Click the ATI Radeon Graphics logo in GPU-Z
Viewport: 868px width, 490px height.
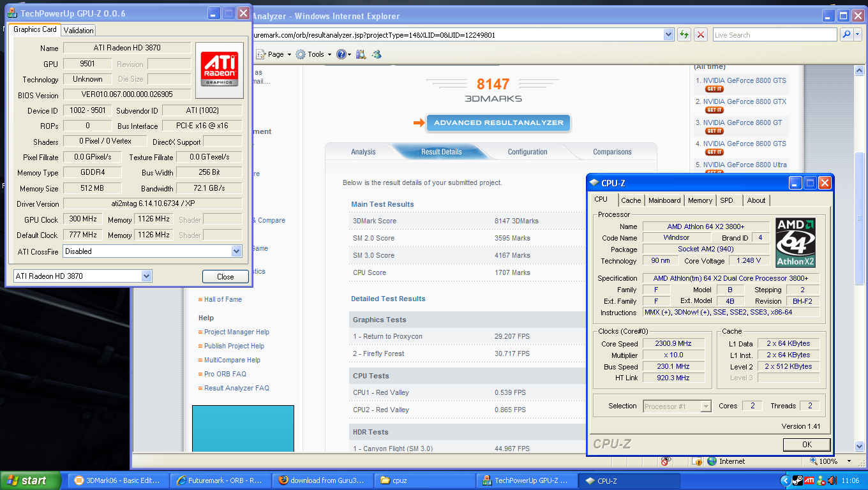click(220, 70)
